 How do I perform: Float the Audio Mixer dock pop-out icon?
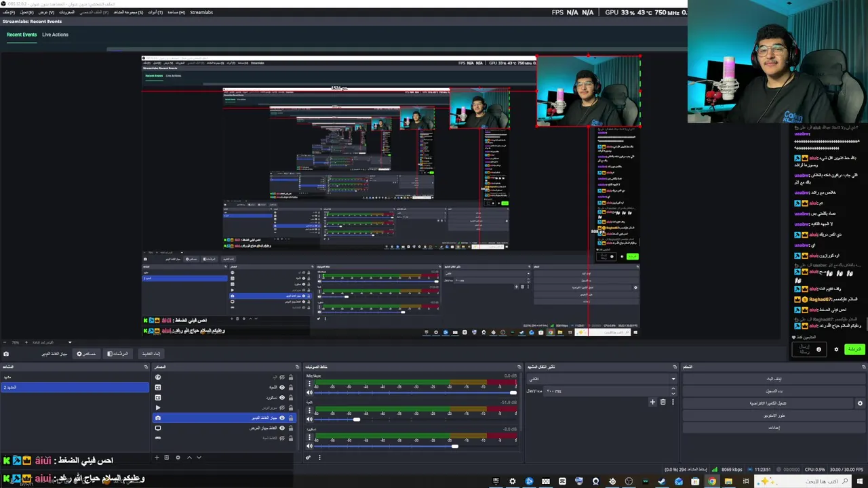(519, 367)
